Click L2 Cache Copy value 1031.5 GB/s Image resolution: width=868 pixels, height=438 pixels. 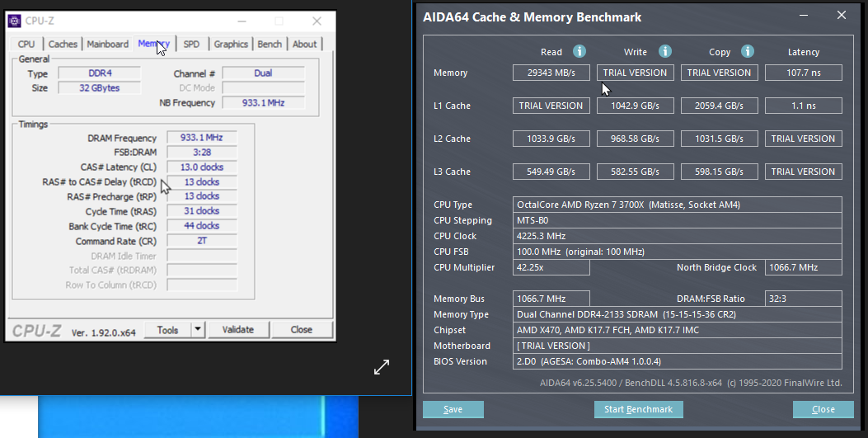point(719,139)
